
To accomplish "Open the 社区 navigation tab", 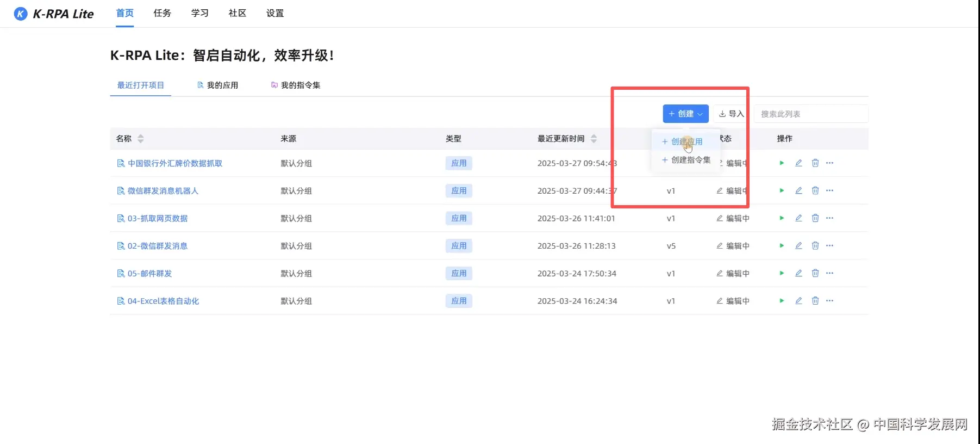I will [x=238, y=13].
